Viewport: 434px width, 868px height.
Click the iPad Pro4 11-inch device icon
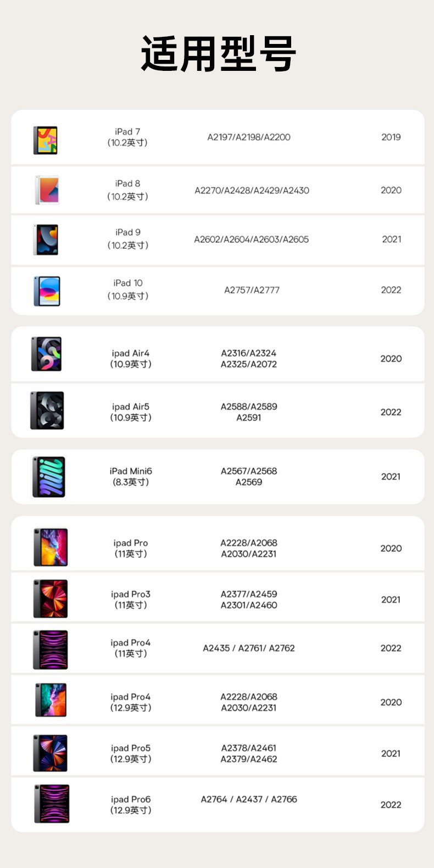point(51,649)
